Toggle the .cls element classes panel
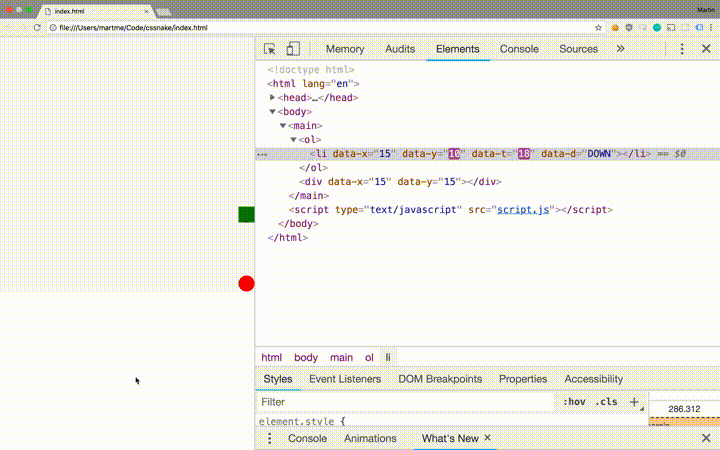This screenshot has width=720, height=450. (x=606, y=402)
